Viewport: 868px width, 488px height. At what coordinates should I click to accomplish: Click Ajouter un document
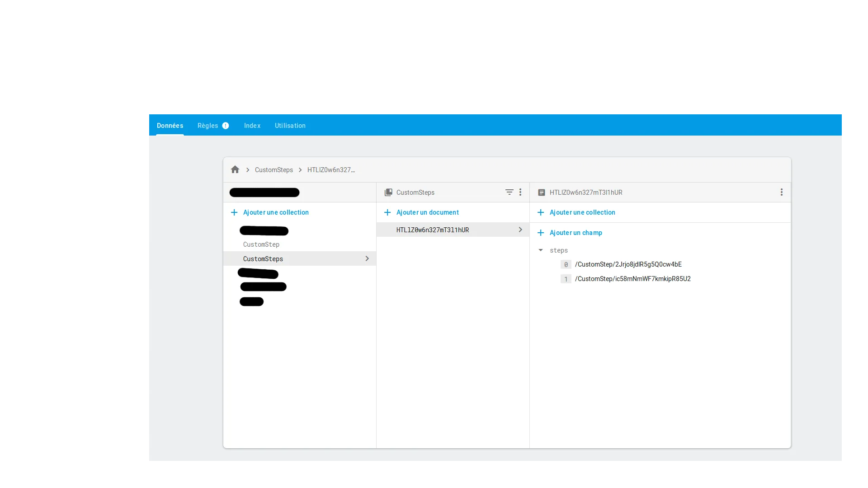[x=427, y=212]
